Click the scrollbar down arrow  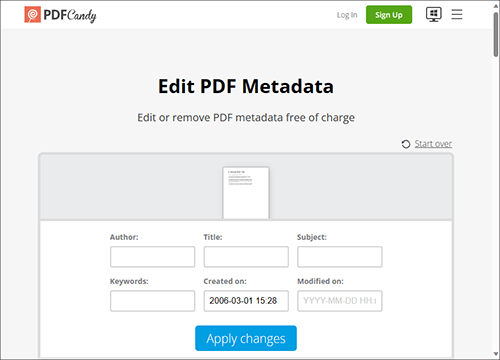496,354
